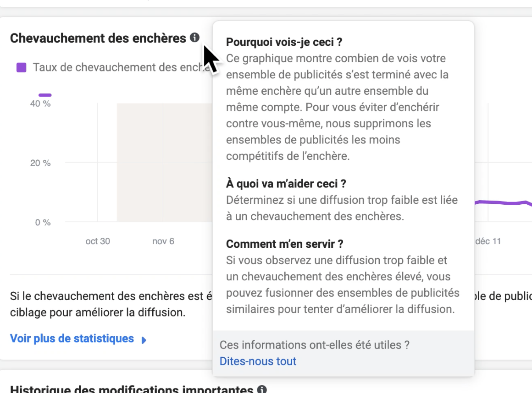The height and width of the screenshot is (393, 532).
Task: Click the text starting 'Si le chevauchement des enchères'
Action: 111,304
